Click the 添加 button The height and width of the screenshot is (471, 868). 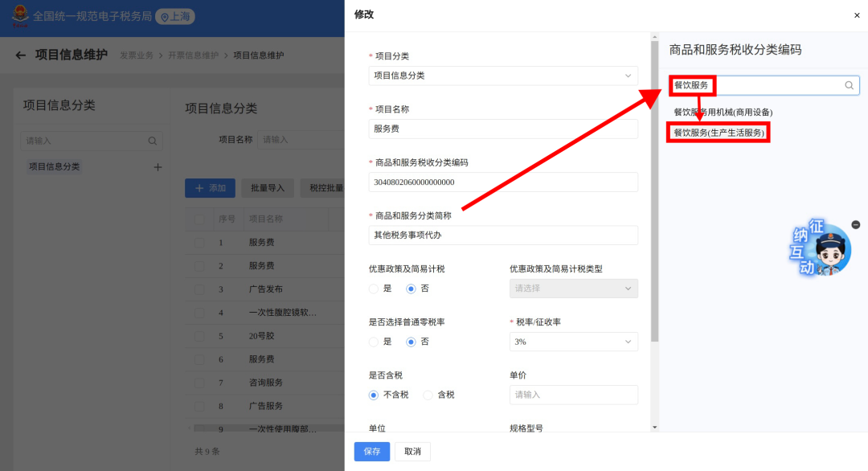point(210,188)
